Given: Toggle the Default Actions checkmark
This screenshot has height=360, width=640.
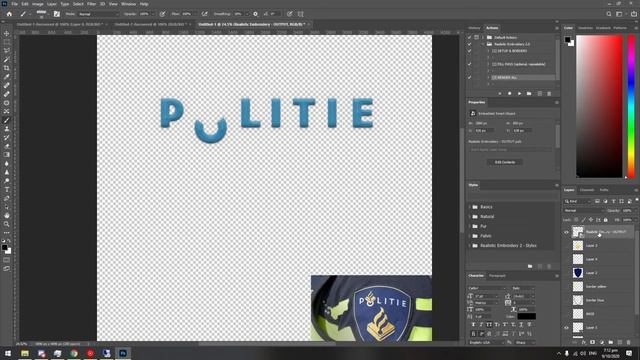Looking at the screenshot, I should pyautogui.click(x=469, y=37).
